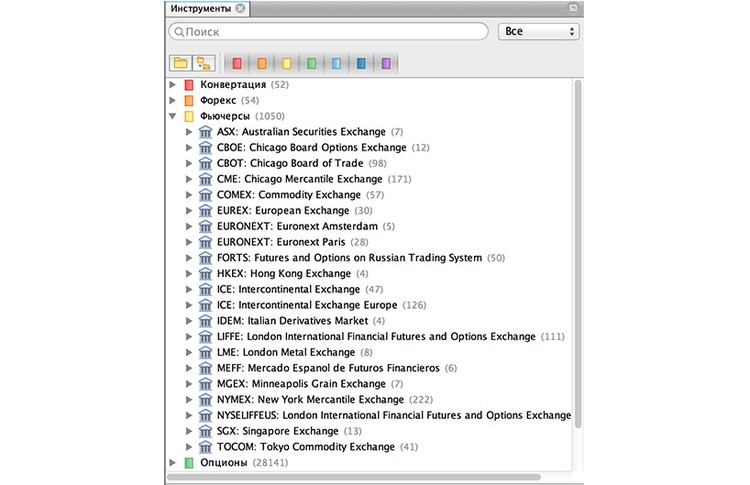Select 'EUREX: European Exchange' text
750x485 pixels.
point(283,210)
